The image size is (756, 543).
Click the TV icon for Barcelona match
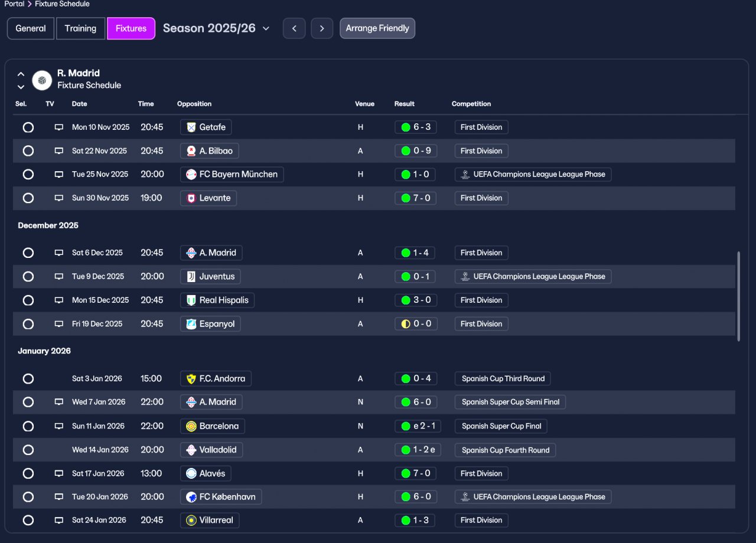pyautogui.click(x=59, y=426)
